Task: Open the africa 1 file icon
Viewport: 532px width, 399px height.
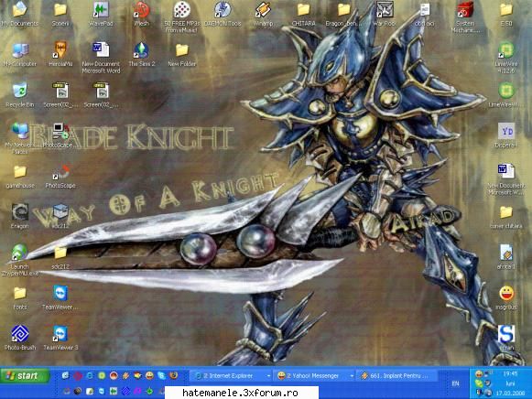Action: (505, 257)
